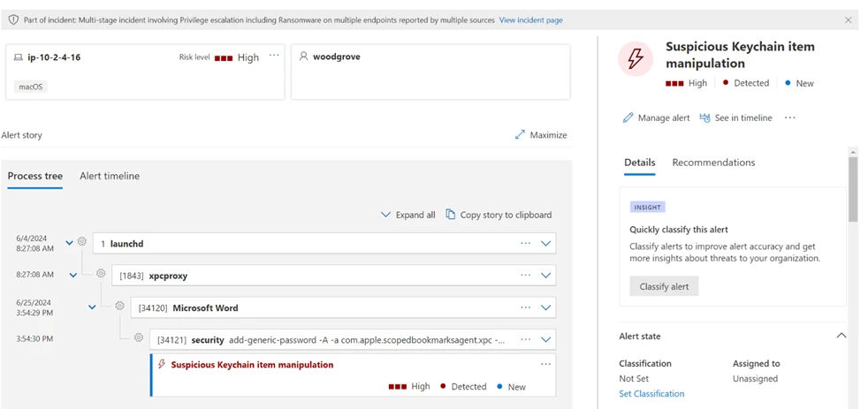This screenshot has height=409, width=868.
Task: Click the Maximize alert story icon
Action: [520, 135]
